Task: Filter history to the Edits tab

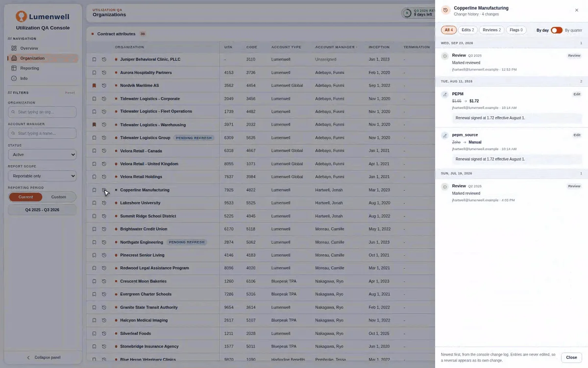Action: (468, 30)
